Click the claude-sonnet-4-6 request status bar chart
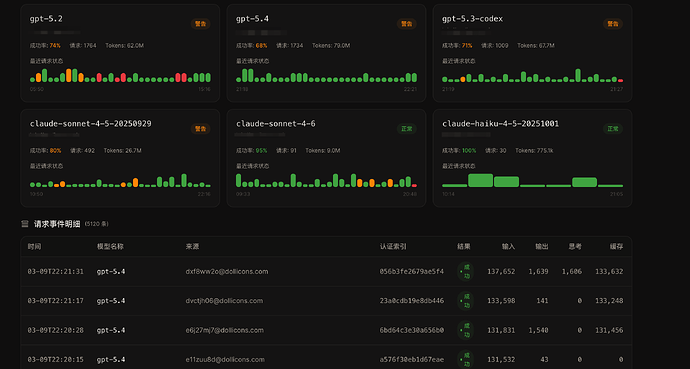Screen dimensions: 690x369 326,180
